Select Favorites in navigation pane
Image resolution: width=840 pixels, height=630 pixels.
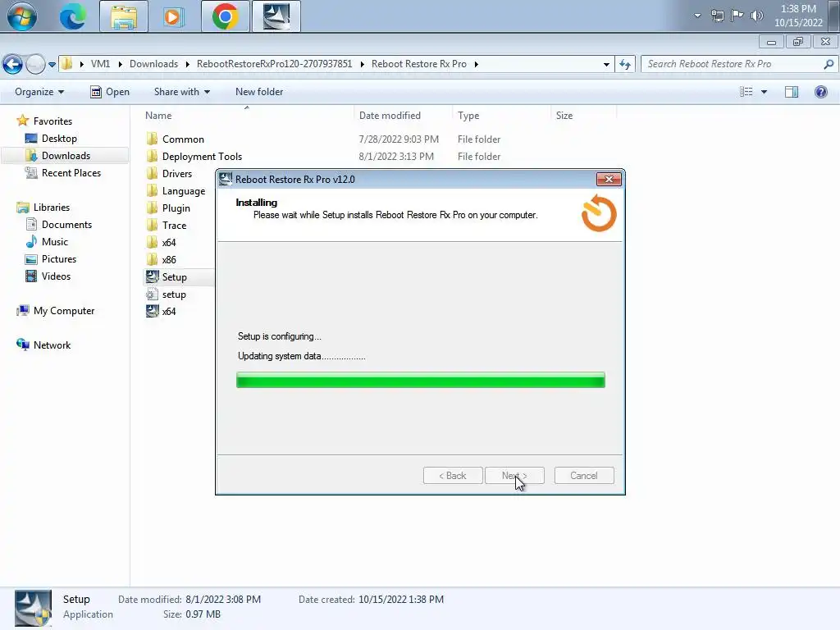52,121
